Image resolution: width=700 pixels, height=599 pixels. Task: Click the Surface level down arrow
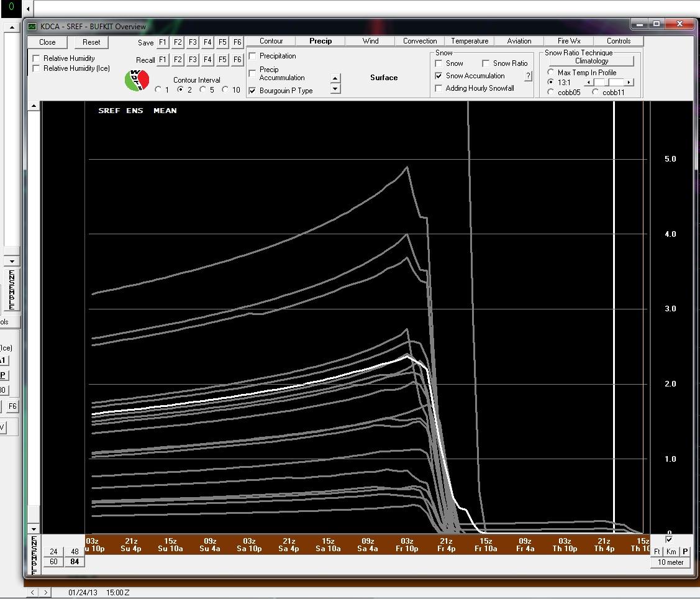(335, 89)
